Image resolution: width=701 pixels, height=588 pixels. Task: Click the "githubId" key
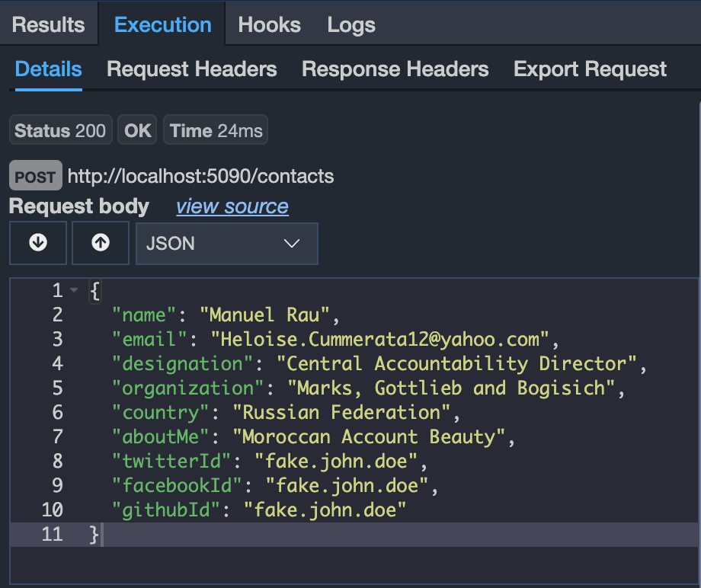click(166, 510)
